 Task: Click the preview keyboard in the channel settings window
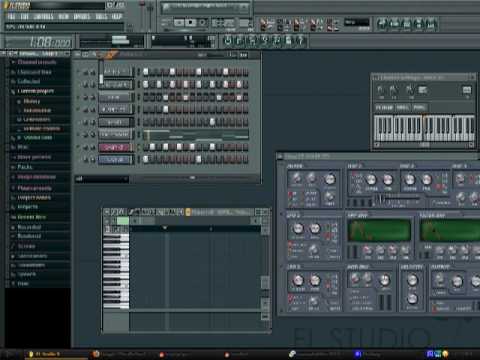[x=424, y=129]
